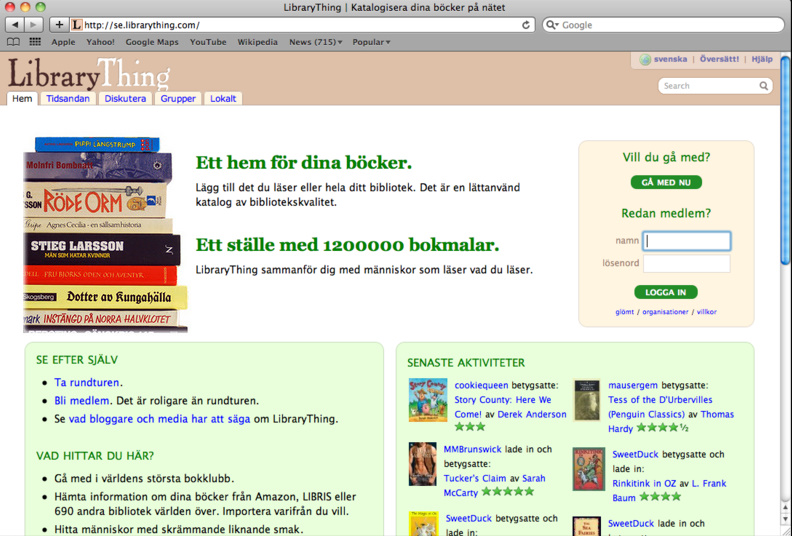The image size is (792, 536).
Task: Reload the page using the refresh icon
Action: (526, 25)
